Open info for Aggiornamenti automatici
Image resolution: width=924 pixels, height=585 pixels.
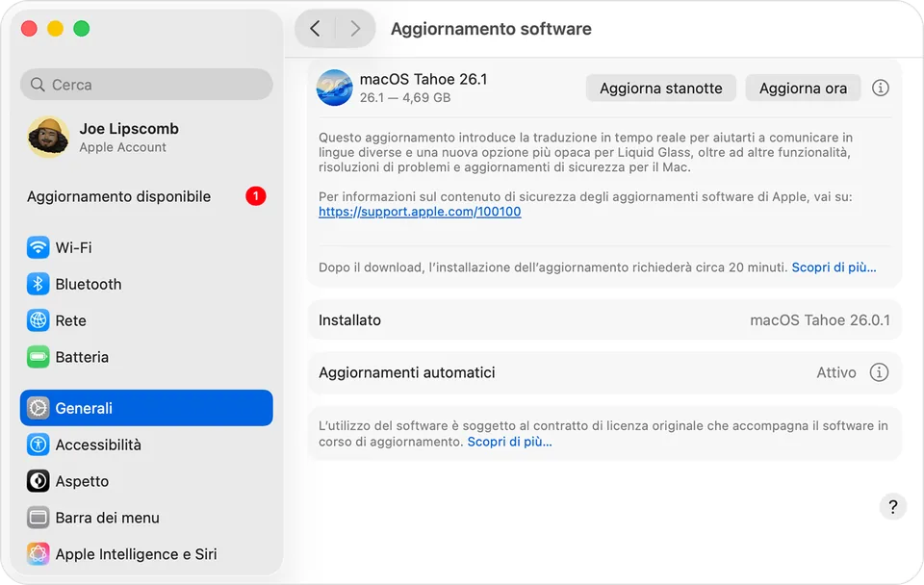(x=879, y=372)
